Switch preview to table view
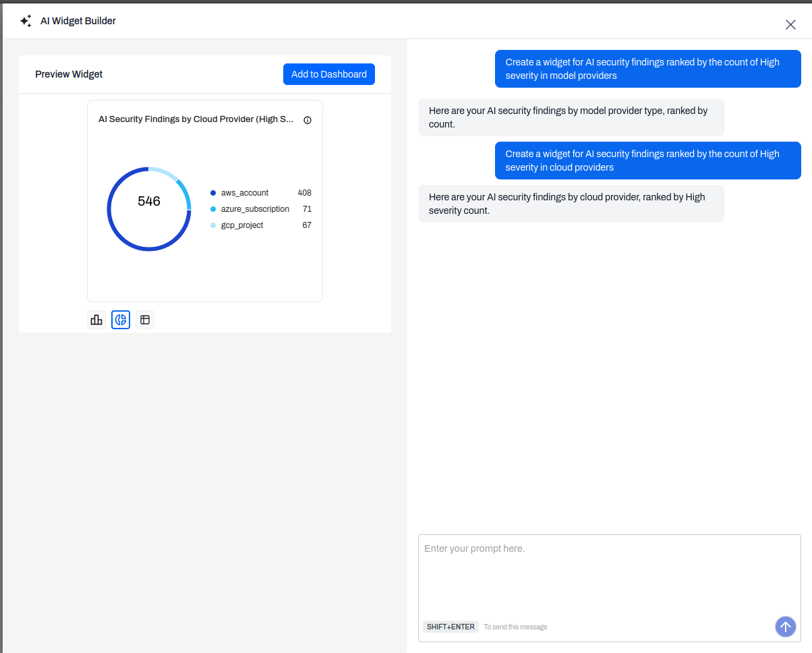 tap(145, 320)
